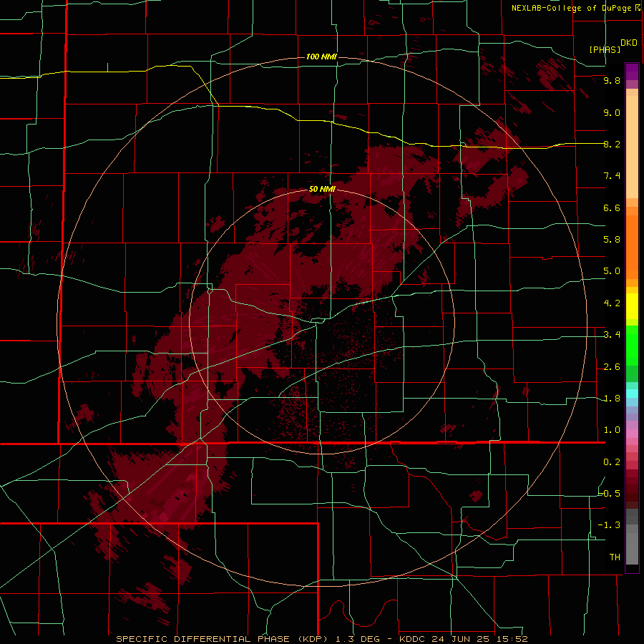Image resolution: width=644 pixels, height=644 pixels.
Task: Click the 4.2 scale value
Action: pos(612,303)
